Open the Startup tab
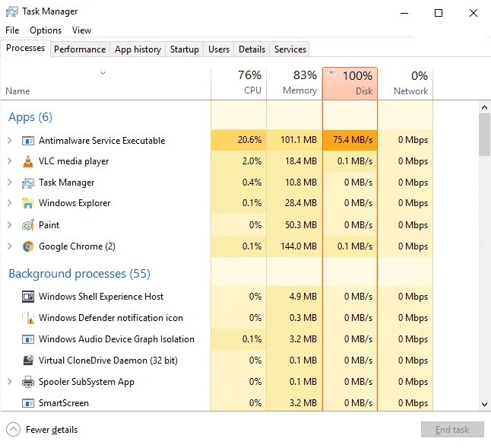Viewport: 491px width, 448px height. pos(184,49)
